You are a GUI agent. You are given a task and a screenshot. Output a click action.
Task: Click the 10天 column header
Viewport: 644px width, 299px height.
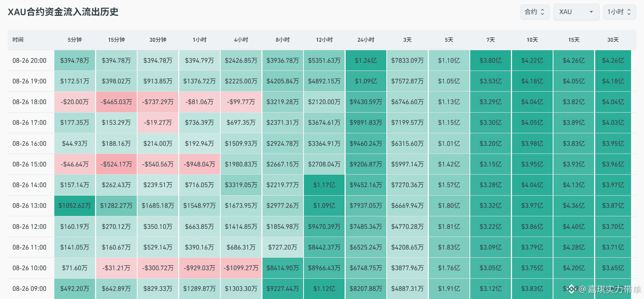coord(532,40)
